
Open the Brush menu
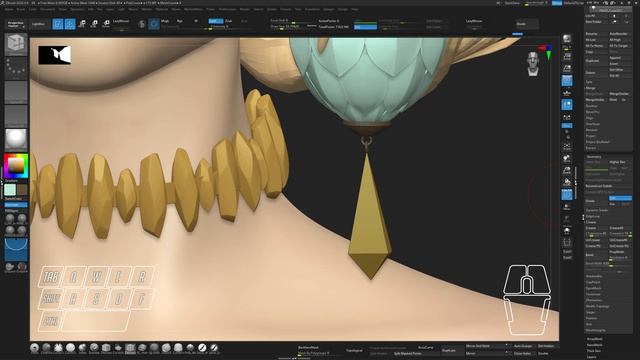click(x=21, y=9)
